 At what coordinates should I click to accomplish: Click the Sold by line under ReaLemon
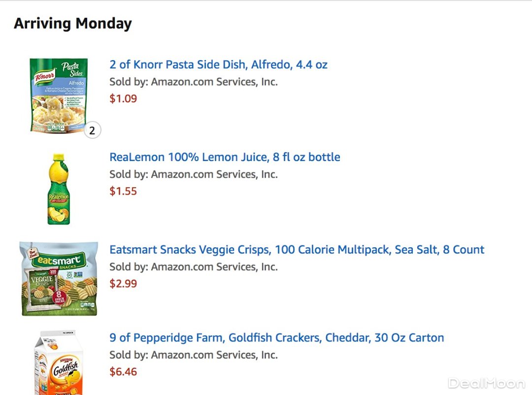194,174
